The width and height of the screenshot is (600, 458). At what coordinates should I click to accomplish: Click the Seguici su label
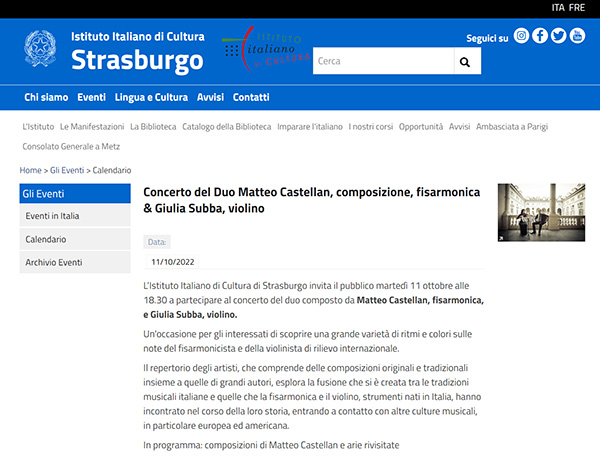pyautogui.click(x=488, y=38)
